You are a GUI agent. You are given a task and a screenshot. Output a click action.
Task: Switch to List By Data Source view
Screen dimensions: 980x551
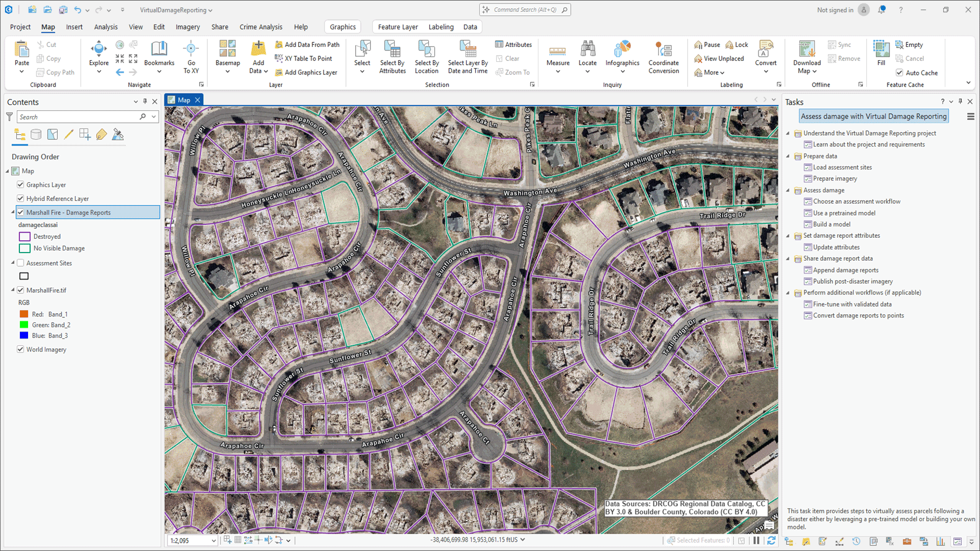[36, 135]
